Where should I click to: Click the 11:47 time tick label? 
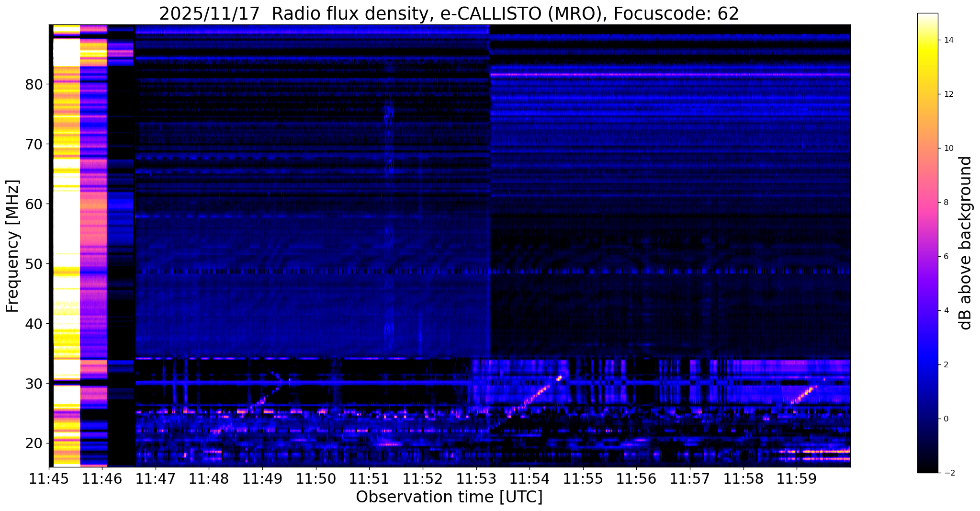click(x=156, y=479)
